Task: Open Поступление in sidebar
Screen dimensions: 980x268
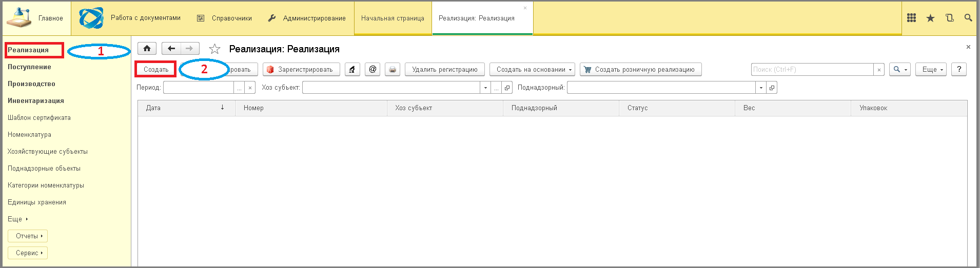Action: pyautogui.click(x=29, y=67)
